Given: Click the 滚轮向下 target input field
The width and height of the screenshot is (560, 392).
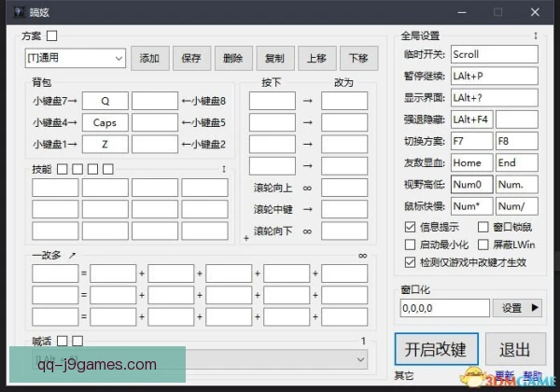Looking at the screenshot, I should [344, 231].
